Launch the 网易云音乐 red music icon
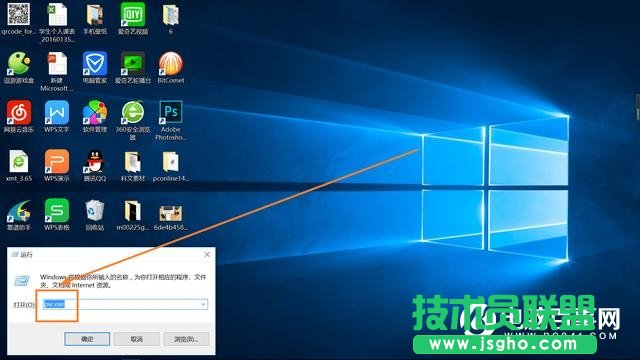The image size is (640, 360). [x=19, y=113]
